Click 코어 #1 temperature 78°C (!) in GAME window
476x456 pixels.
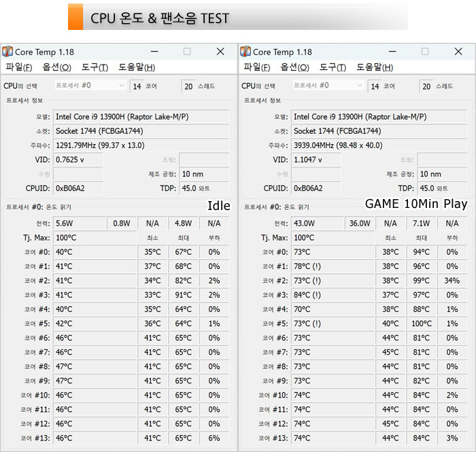coord(333,266)
